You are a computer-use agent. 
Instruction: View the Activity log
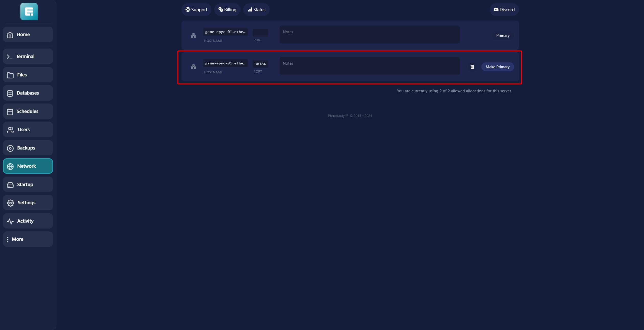pyautogui.click(x=28, y=221)
